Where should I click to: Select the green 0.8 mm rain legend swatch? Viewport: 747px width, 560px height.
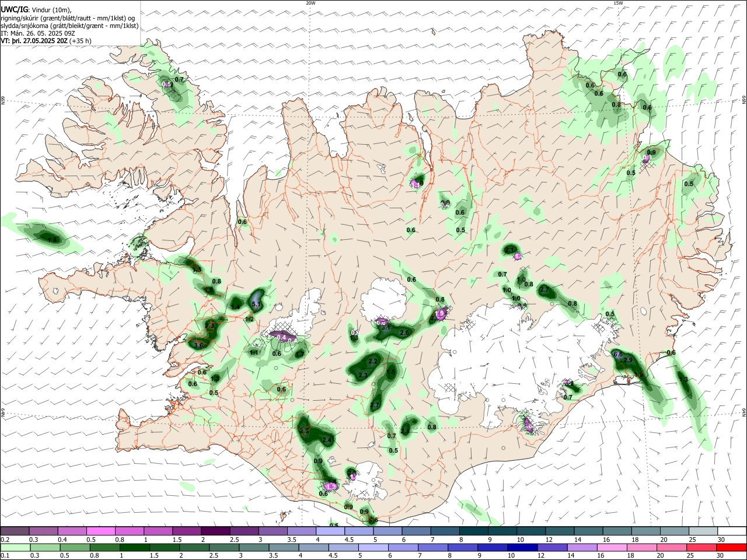pos(104,547)
